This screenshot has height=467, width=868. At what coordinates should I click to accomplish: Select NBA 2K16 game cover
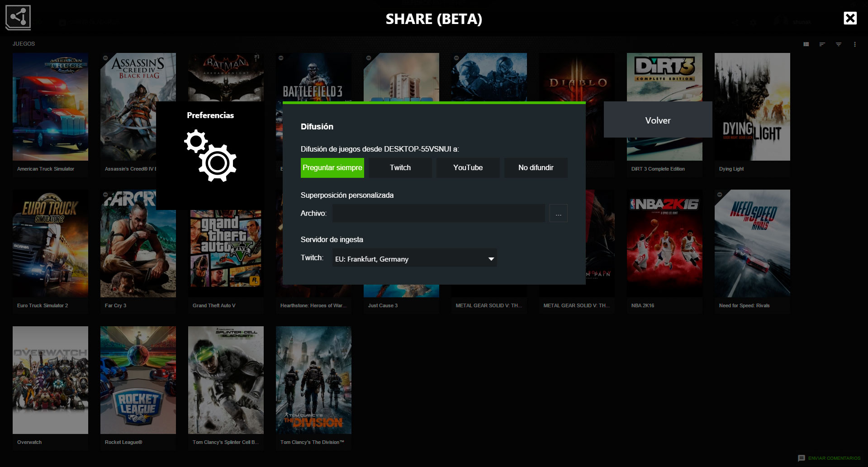(664, 243)
